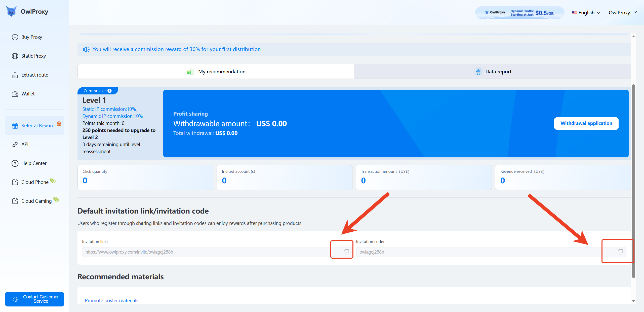The height and width of the screenshot is (312, 644).
Task: Click Dynamic IP commission:10% text
Action: click(x=112, y=116)
